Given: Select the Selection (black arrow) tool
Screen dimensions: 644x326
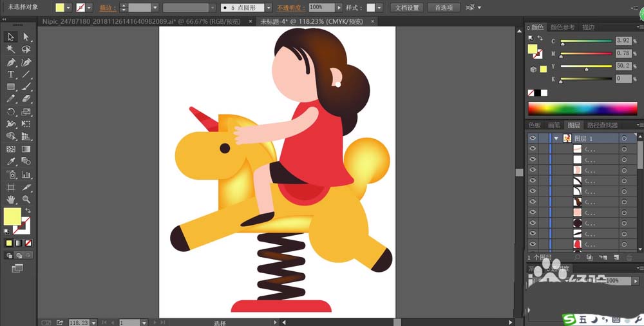Looking at the screenshot, I should [x=11, y=37].
